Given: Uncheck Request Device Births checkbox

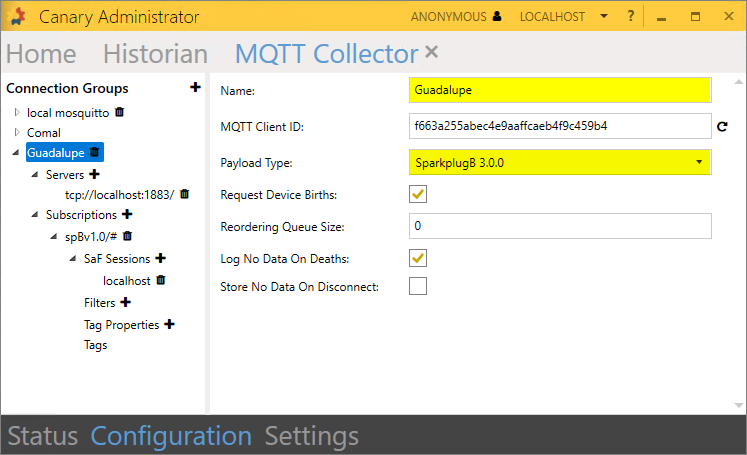Looking at the screenshot, I should click(418, 194).
